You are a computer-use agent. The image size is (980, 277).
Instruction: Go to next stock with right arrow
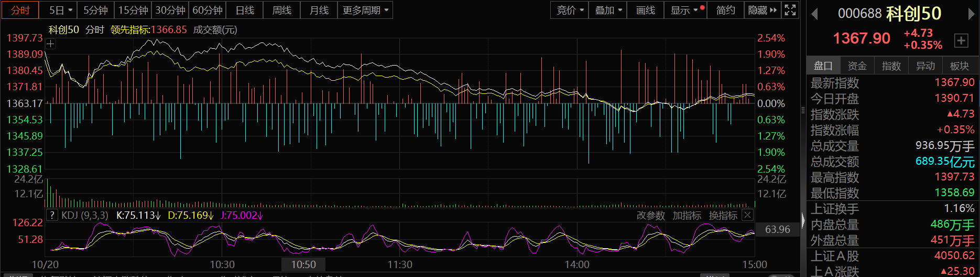click(971, 14)
